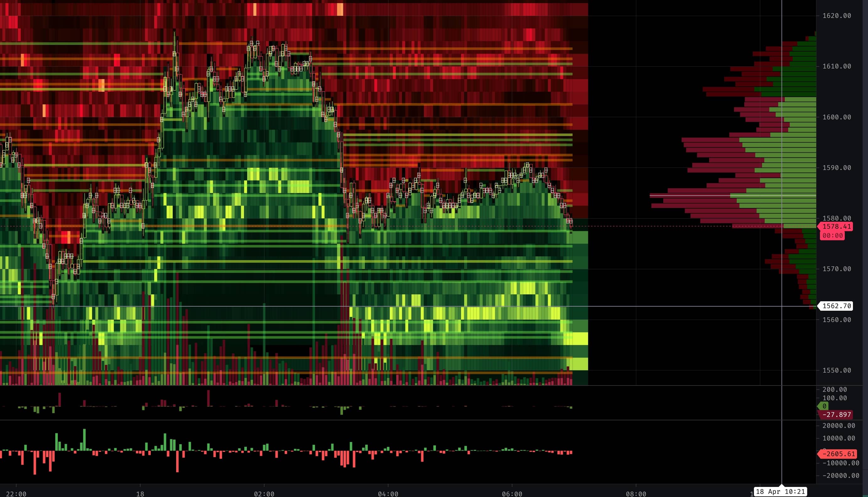Click the -20000.00 label on bottom pane scale
868x497 pixels.
point(841,476)
